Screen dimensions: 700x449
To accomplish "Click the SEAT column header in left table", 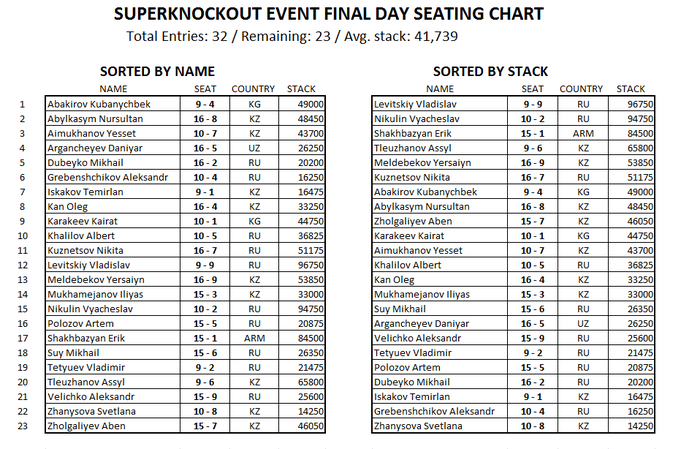I will (205, 89).
